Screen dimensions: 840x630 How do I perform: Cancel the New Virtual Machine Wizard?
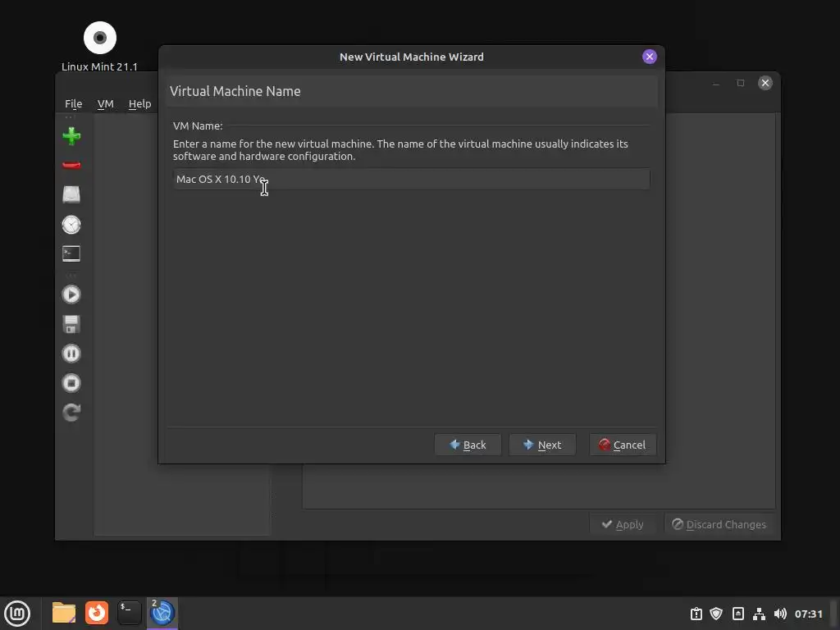click(623, 445)
